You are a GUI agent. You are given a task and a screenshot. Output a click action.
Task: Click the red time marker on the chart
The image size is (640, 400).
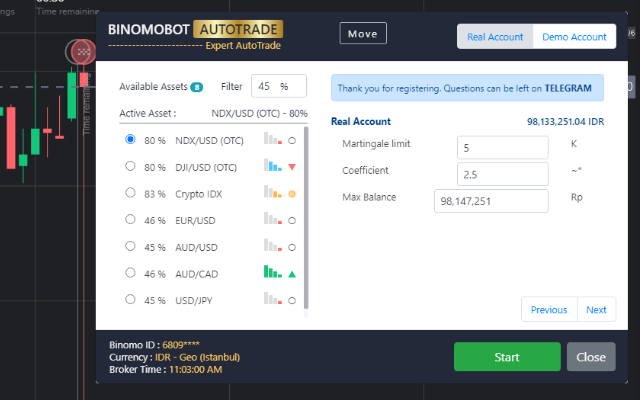(83, 52)
